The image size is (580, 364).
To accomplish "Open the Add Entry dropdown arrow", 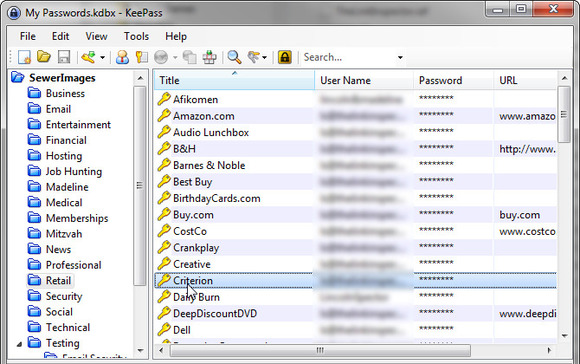I will tap(102, 58).
